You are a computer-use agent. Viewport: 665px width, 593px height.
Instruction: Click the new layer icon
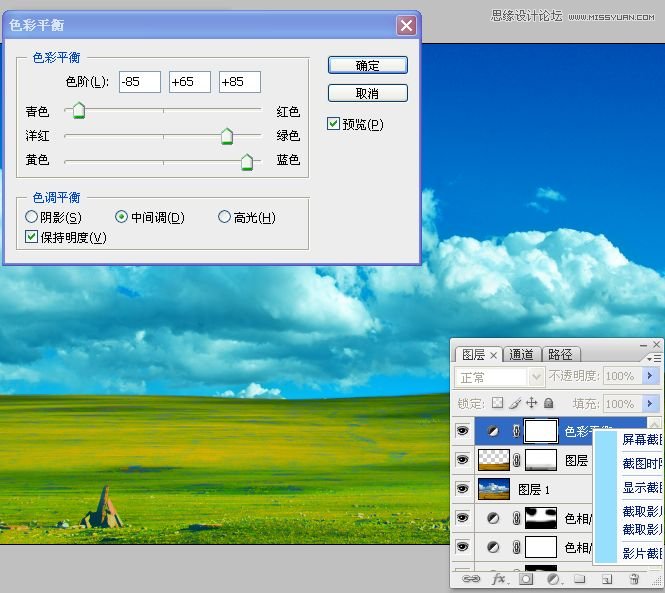[607, 579]
